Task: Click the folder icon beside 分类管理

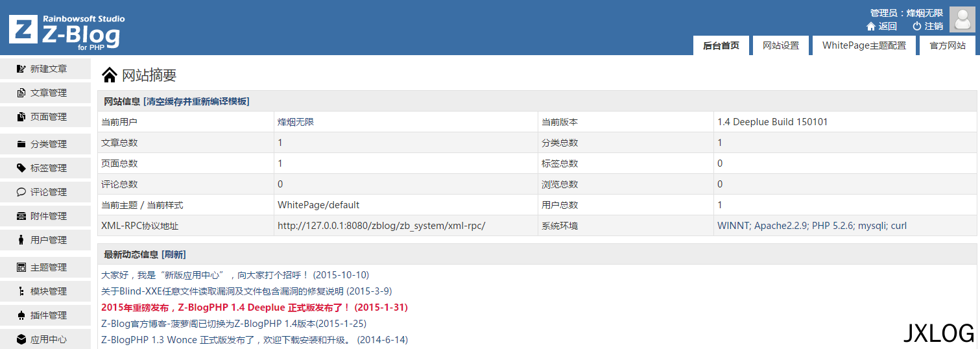Action: [21, 144]
